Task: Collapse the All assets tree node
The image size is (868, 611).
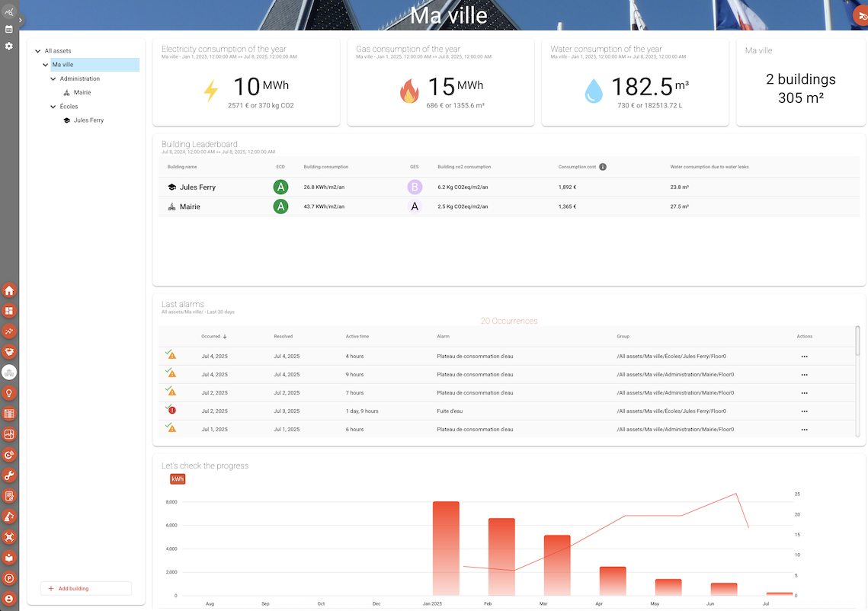Action: tap(37, 51)
